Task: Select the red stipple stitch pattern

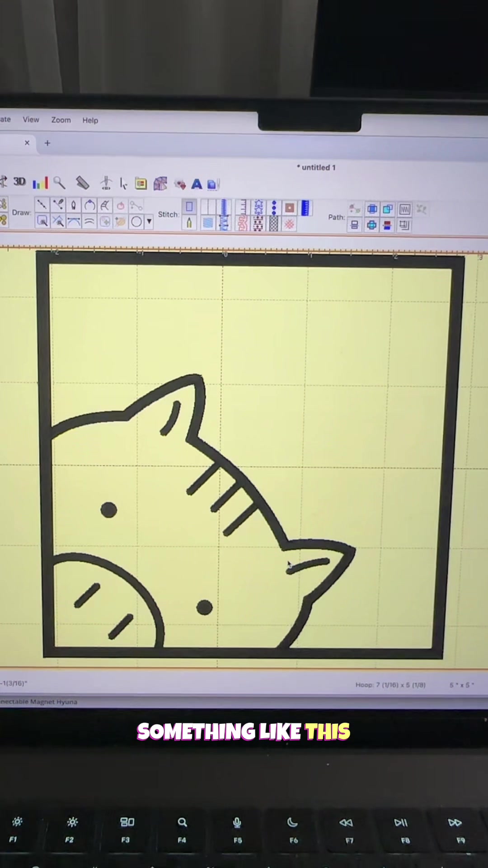Action: click(x=242, y=224)
